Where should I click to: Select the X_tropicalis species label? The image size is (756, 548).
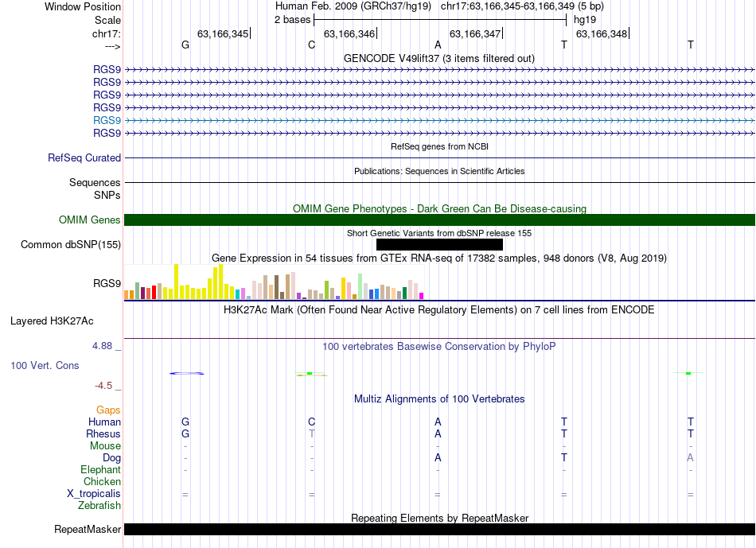coord(94,494)
